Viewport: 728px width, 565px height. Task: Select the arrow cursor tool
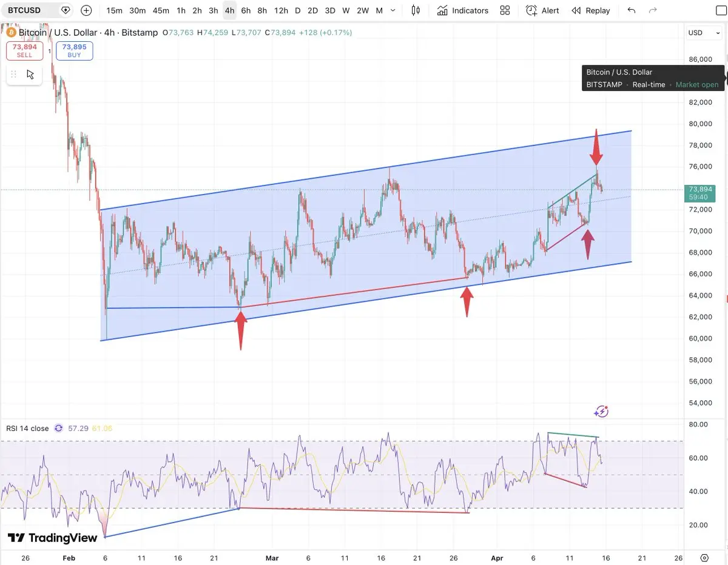pos(30,75)
